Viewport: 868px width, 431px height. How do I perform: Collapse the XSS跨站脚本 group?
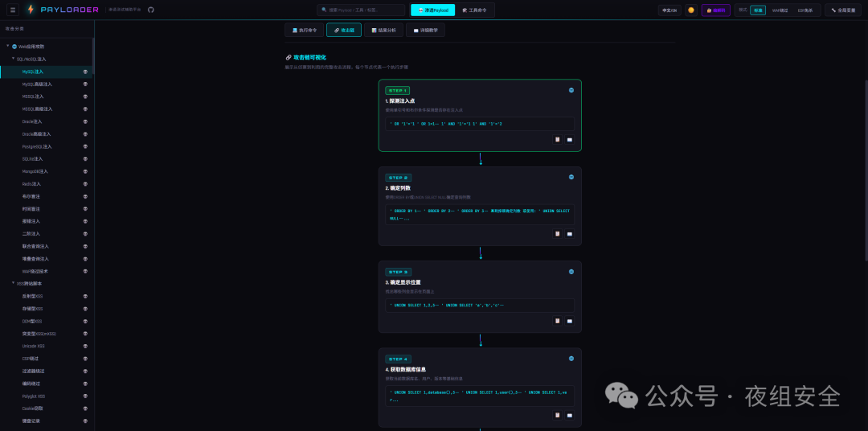(x=13, y=283)
